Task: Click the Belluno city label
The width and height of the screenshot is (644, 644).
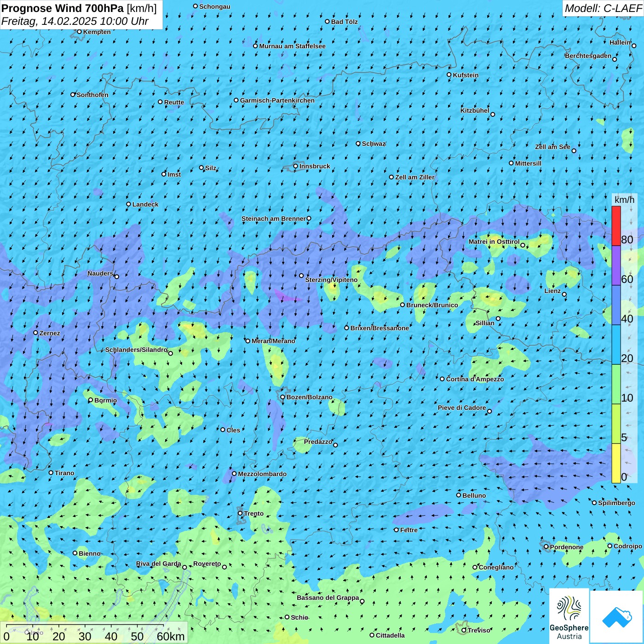Action: pyautogui.click(x=474, y=495)
